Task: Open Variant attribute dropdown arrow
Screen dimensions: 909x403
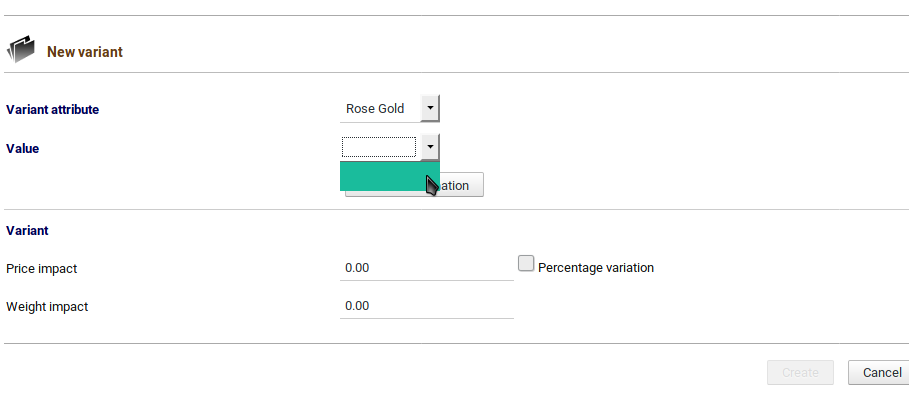Action: [x=430, y=108]
